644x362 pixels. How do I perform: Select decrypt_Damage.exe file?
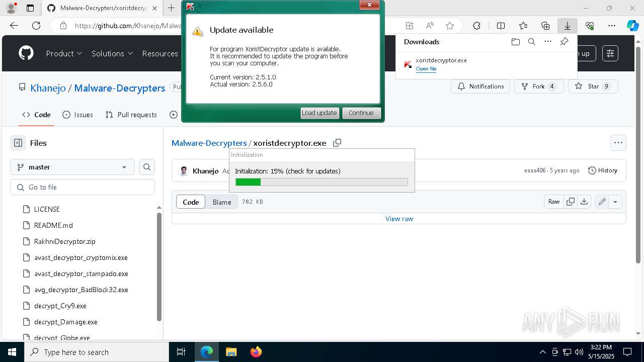coord(66,322)
